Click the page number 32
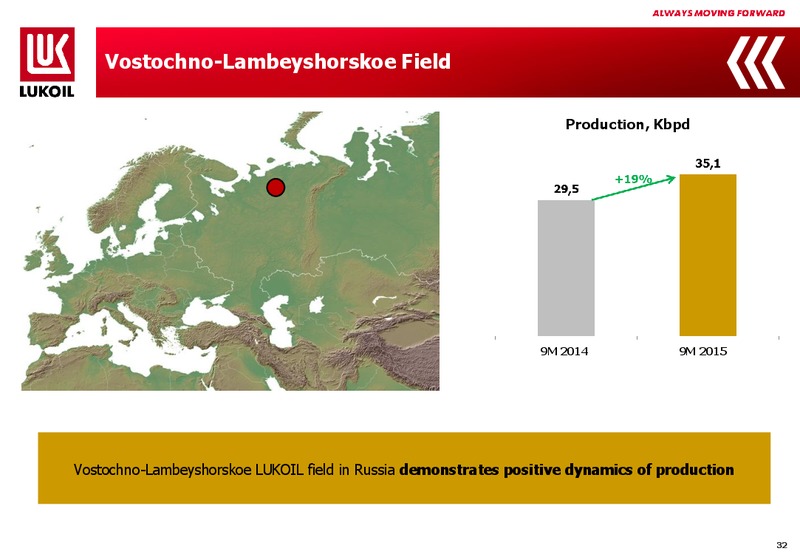This screenshot has width=800, height=554. (x=781, y=545)
